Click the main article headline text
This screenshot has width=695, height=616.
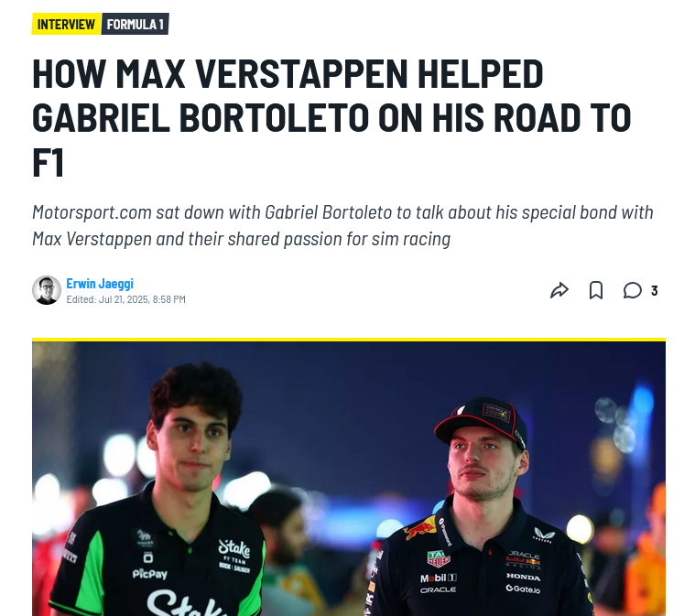coord(331,118)
